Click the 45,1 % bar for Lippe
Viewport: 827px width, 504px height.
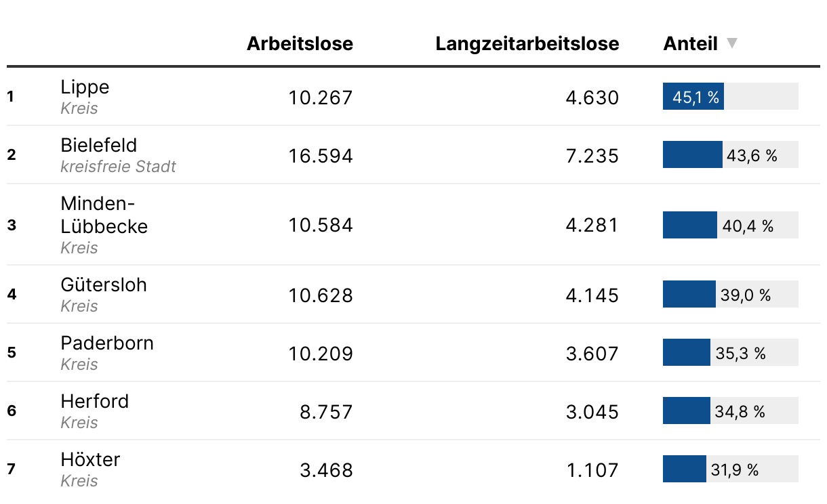click(693, 97)
